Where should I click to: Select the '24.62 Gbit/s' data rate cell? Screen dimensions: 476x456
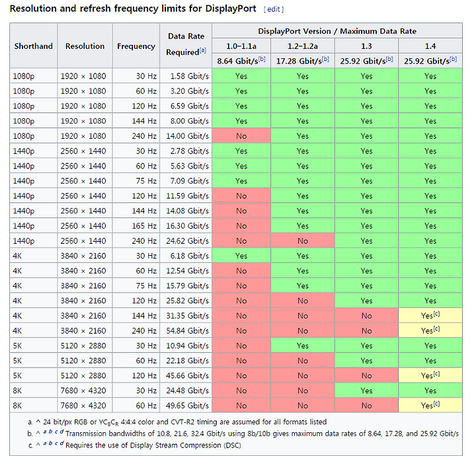coord(186,241)
